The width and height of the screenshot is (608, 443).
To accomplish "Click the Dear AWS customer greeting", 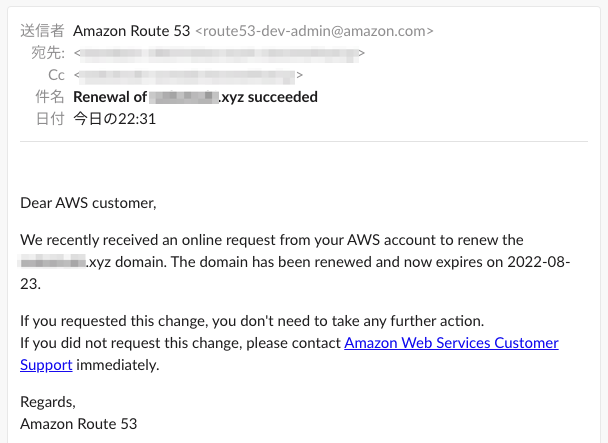I will (x=88, y=203).
